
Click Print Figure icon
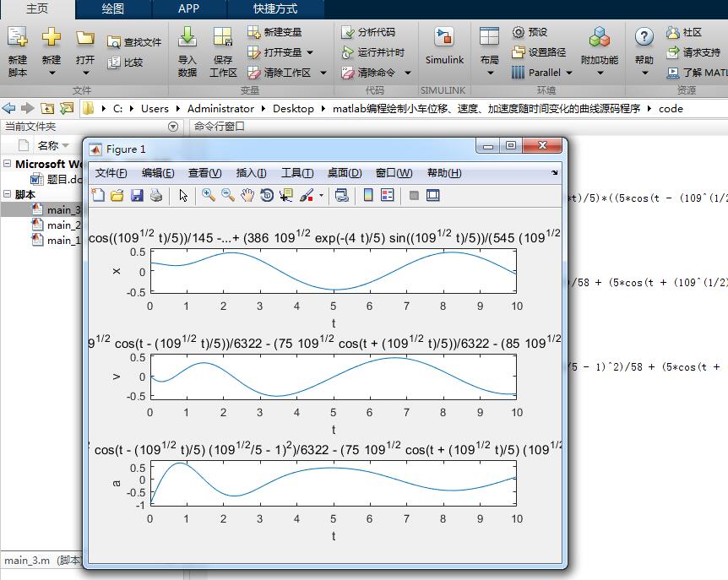(x=156, y=195)
